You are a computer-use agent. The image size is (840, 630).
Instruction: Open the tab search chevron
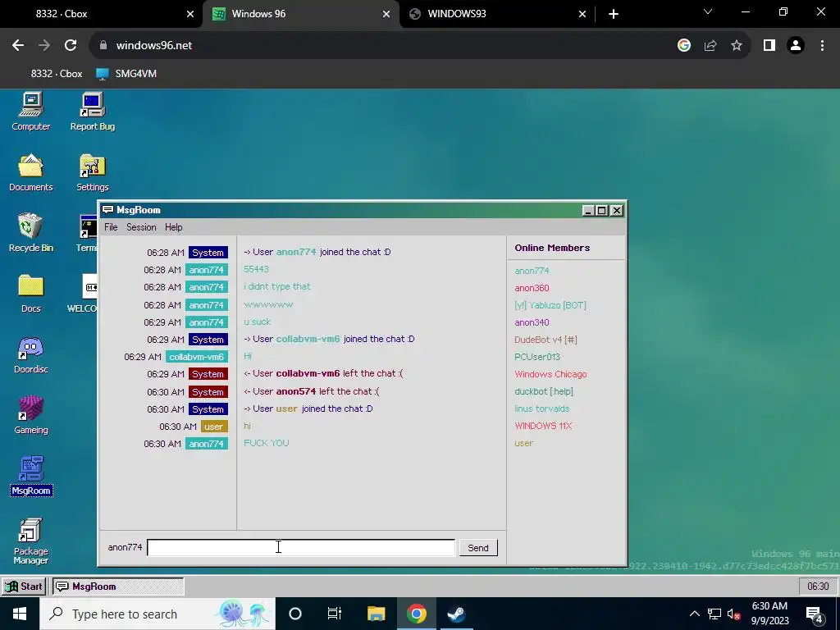pos(708,11)
